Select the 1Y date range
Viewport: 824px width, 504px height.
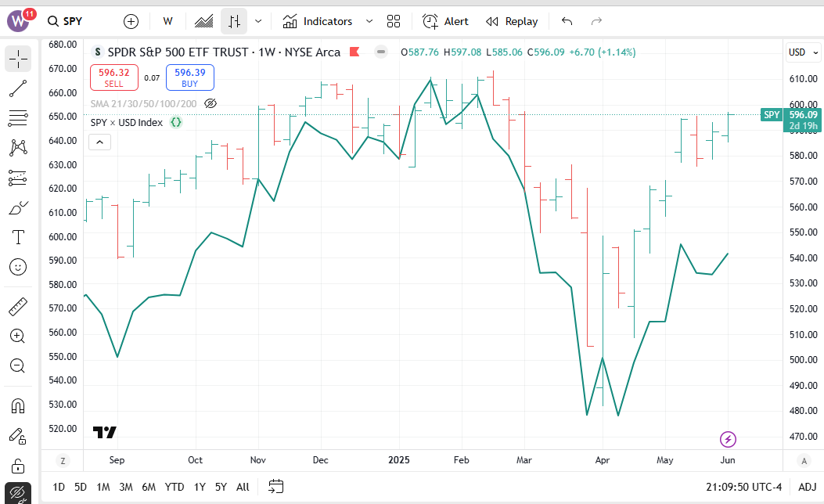[x=200, y=488]
